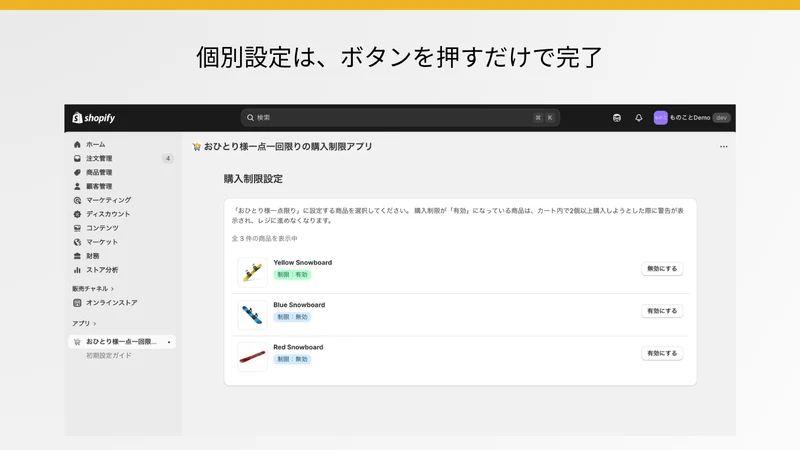Click the app cart icon in the sidebar
The height and width of the screenshot is (450, 800).
pos(77,342)
